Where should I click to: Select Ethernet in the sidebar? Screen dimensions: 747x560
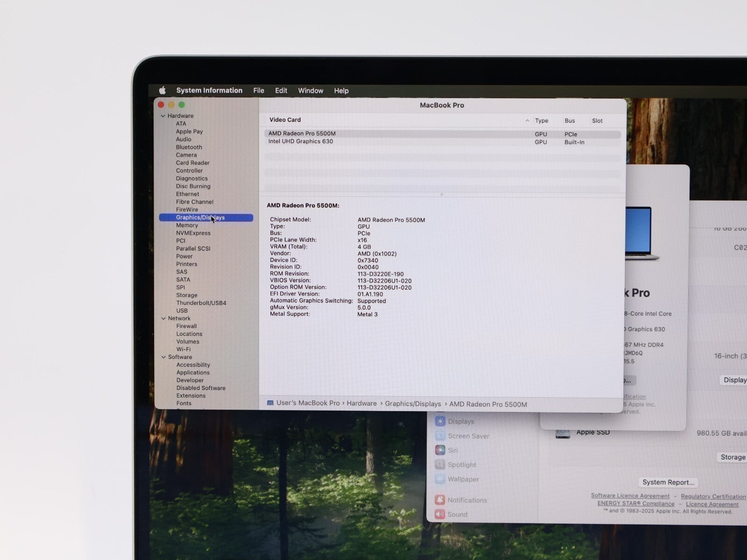coord(187,194)
